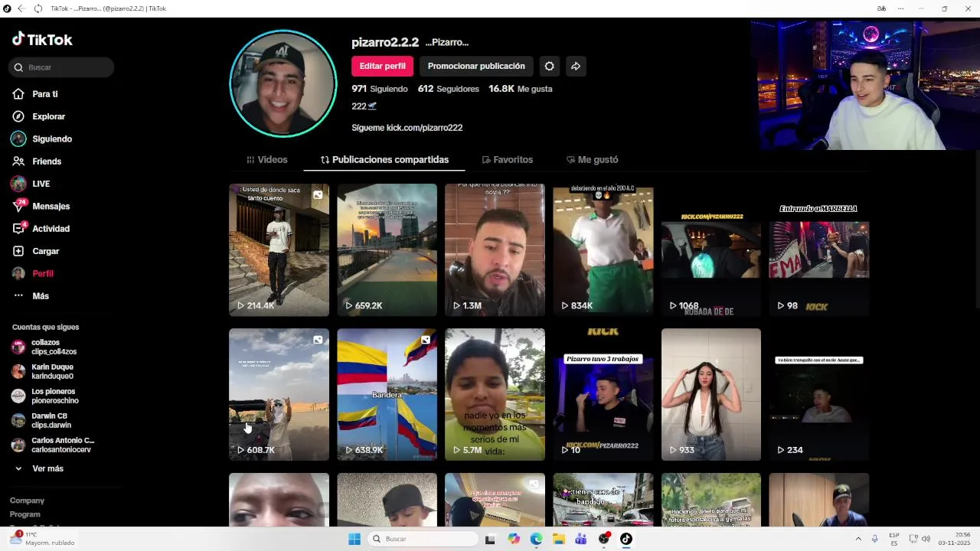Switch to the Favoritos tab
980x551 pixels.
pos(507,160)
